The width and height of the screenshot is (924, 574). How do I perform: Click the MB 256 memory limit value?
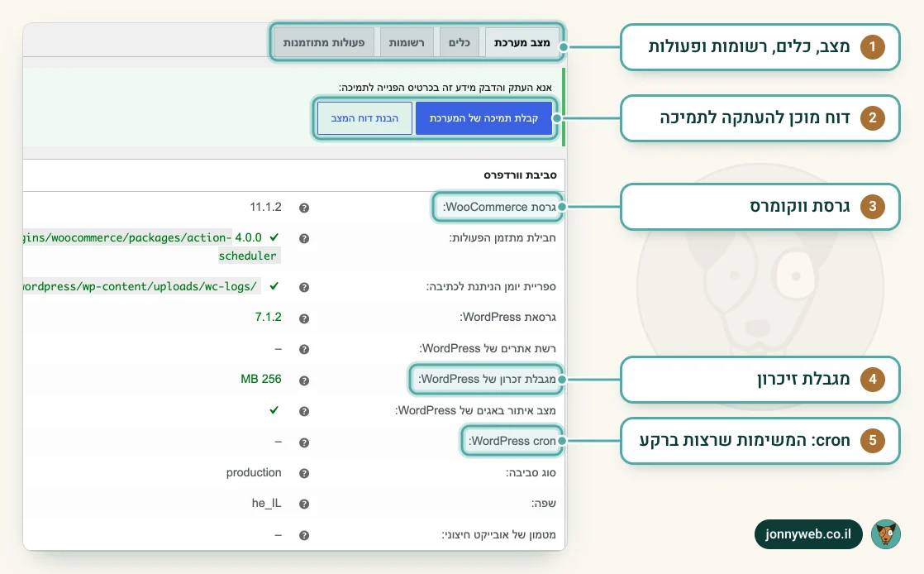tap(261, 380)
